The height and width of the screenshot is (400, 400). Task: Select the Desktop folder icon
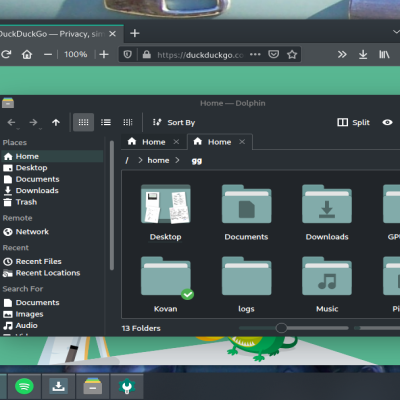166,204
